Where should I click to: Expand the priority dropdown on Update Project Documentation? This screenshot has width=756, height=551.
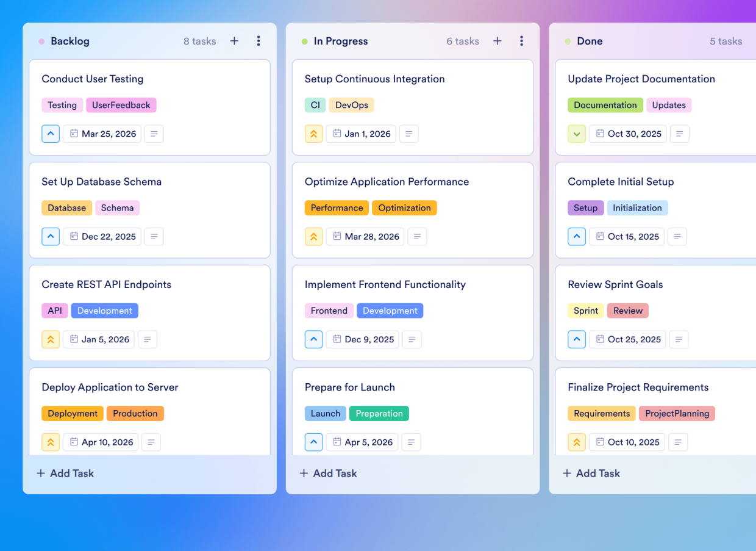tap(577, 134)
